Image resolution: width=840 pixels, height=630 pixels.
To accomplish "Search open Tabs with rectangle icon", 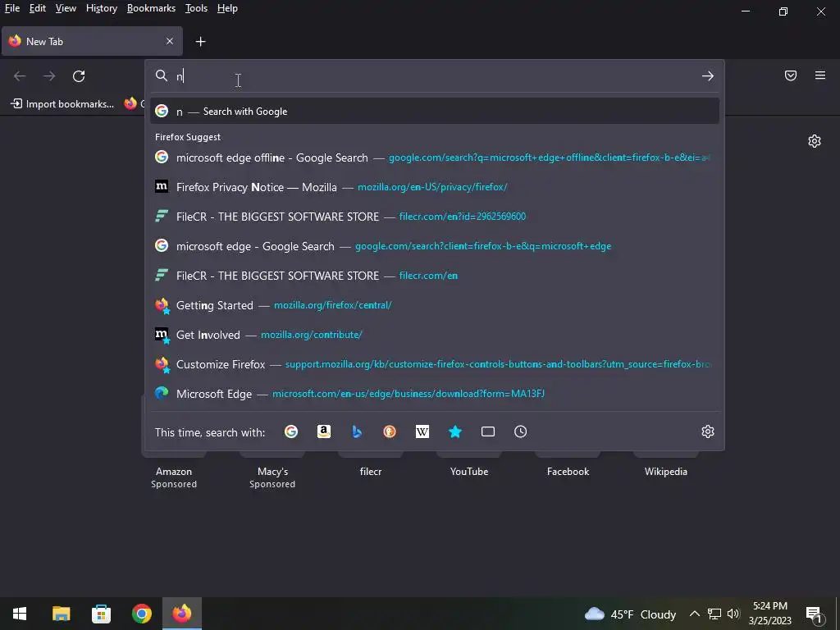I will click(x=488, y=431).
